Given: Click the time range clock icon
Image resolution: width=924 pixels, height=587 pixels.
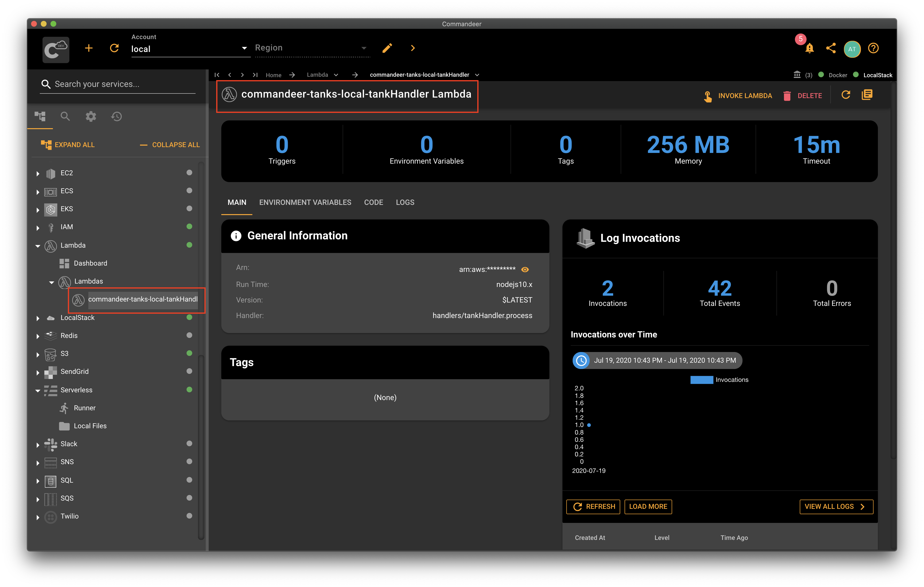Looking at the screenshot, I should (x=581, y=361).
